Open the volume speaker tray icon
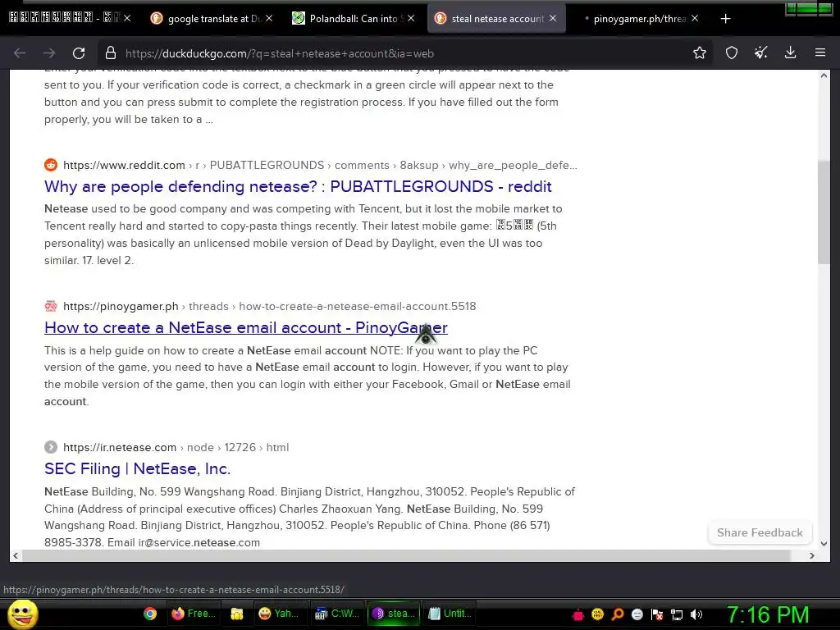Viewport: 840px width, 630px height. [x=696, y=614]
